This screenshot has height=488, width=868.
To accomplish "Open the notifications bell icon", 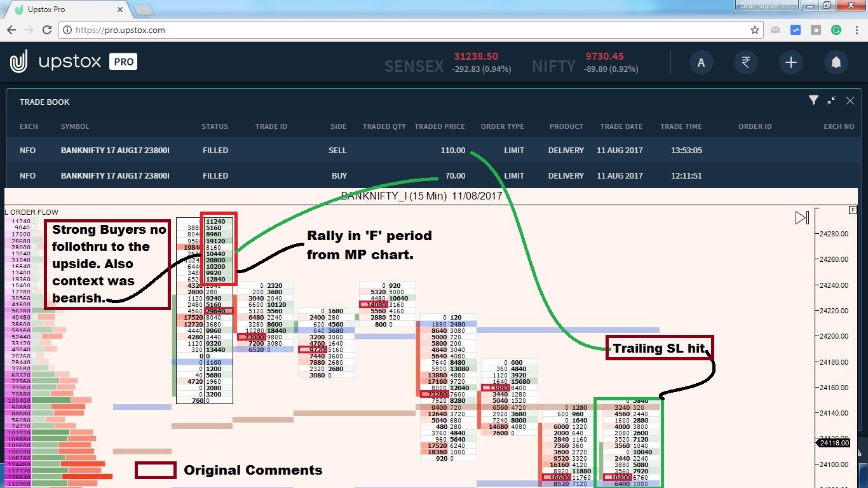I will click(836, 62).
